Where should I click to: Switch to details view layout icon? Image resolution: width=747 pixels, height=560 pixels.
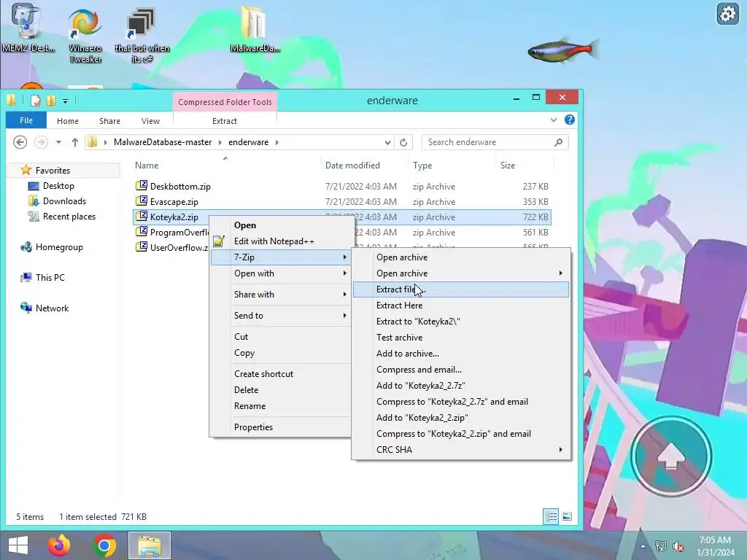pos(551,517)
